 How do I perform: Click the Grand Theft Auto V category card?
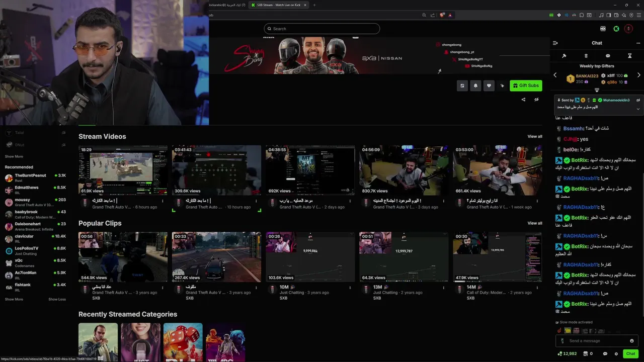click(x=98, y=342)
